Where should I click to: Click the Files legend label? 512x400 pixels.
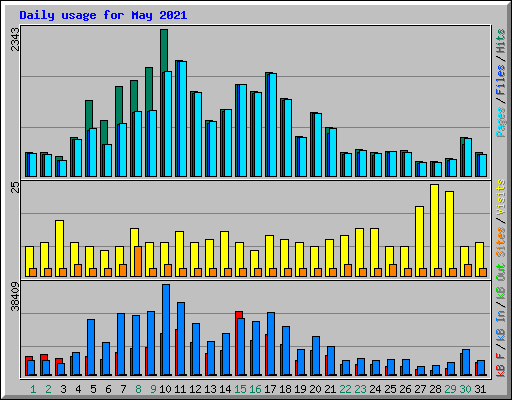501,80
